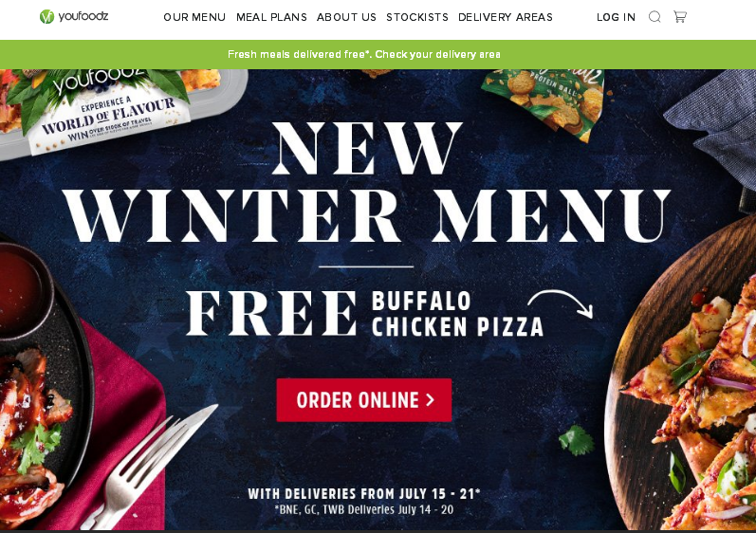Click the Free Buffalo Chicken Pizza text

365,313
